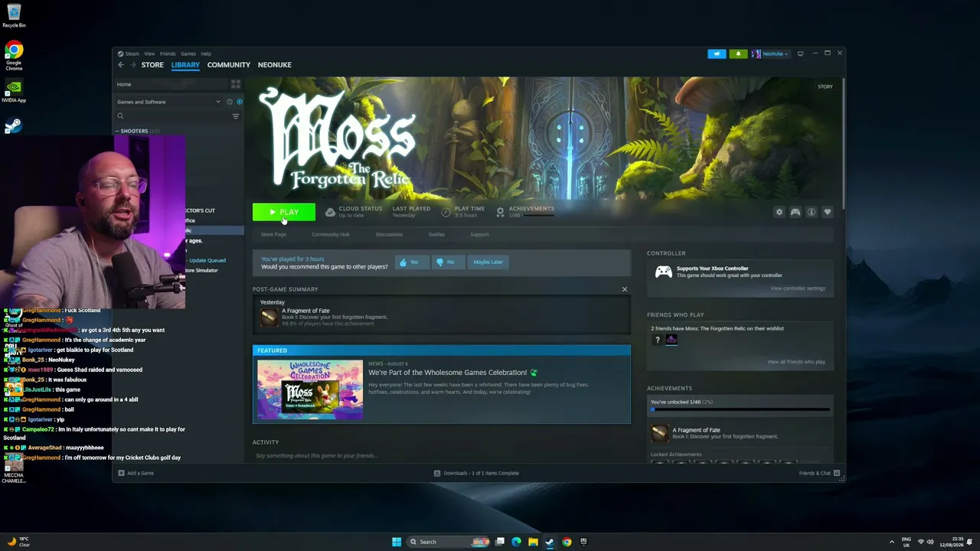980x551 pixels.
Task: Open advanced library filter options
Action: point(236,116)
